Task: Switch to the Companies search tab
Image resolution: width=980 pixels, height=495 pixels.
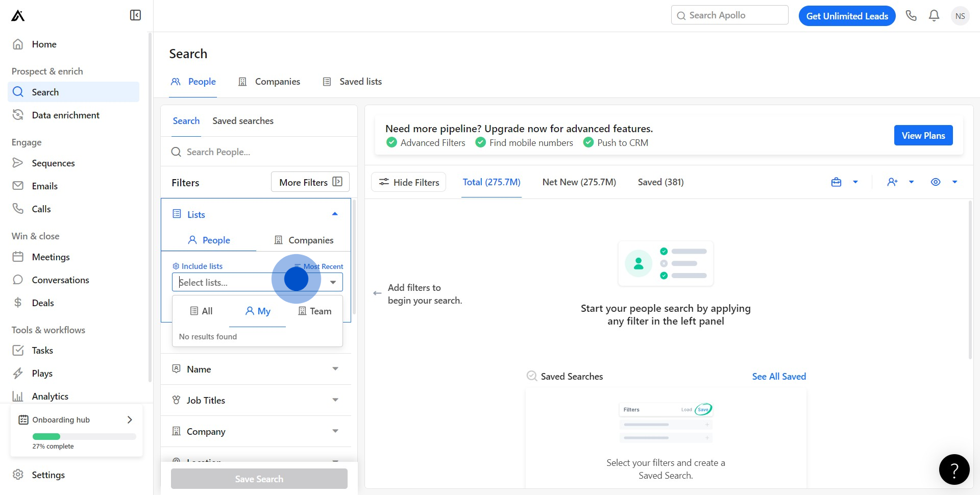Action: click(269, 82)
